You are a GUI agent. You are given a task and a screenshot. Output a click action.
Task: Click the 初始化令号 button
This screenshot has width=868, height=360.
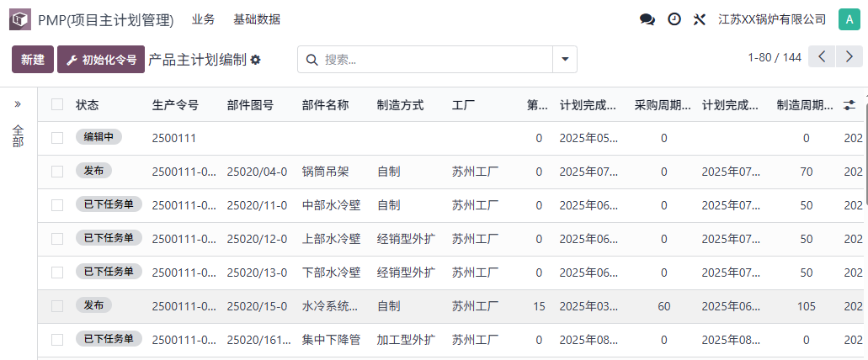pos(101,60)
